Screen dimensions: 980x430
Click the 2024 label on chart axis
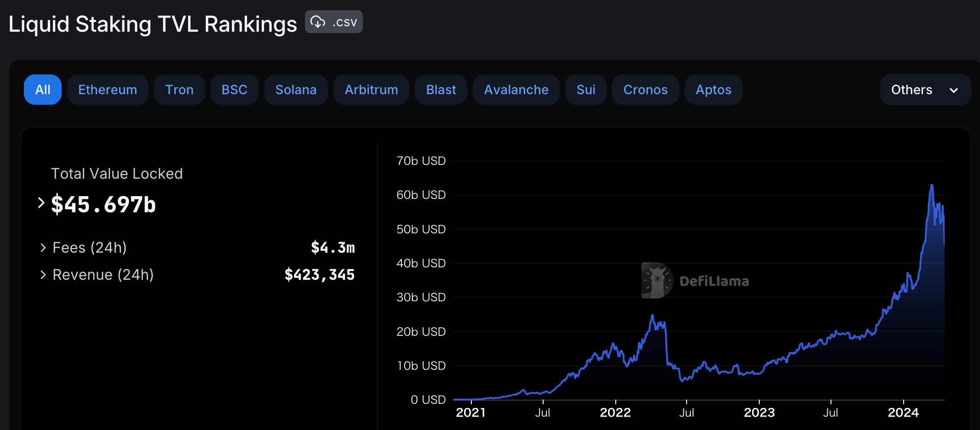(903, 413)
